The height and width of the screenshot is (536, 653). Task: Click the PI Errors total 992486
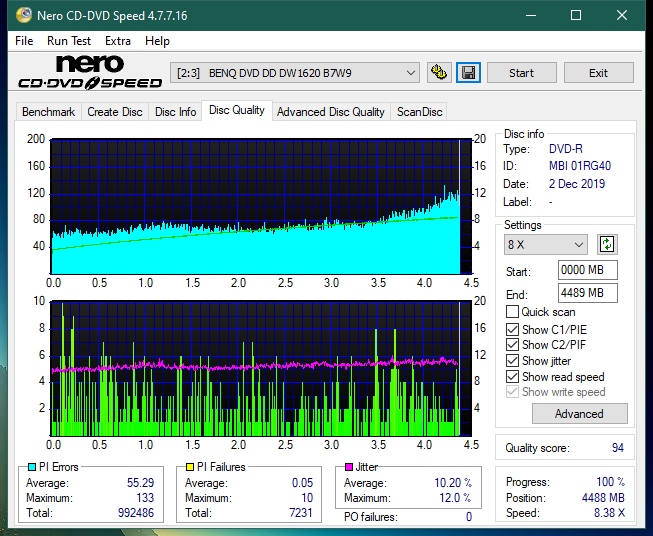pyautogui.click(x=136, y=513)
